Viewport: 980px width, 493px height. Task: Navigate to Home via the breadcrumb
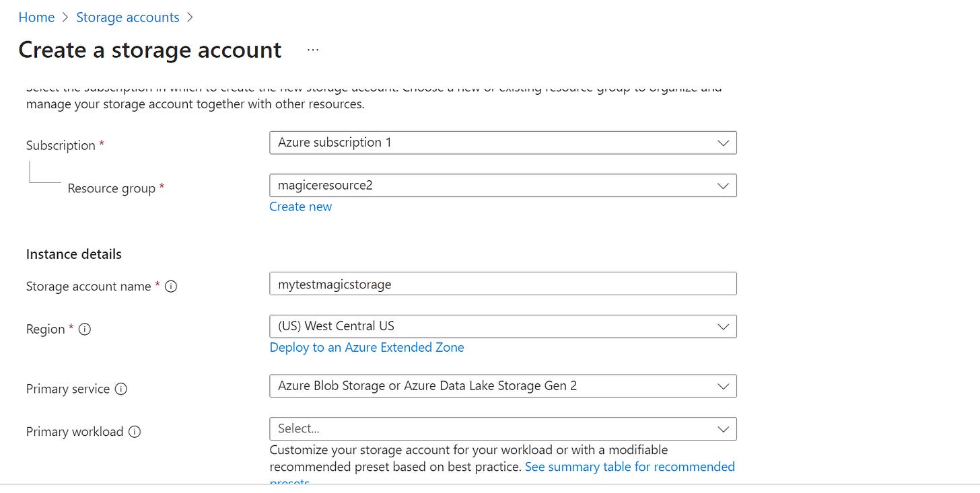36,17
